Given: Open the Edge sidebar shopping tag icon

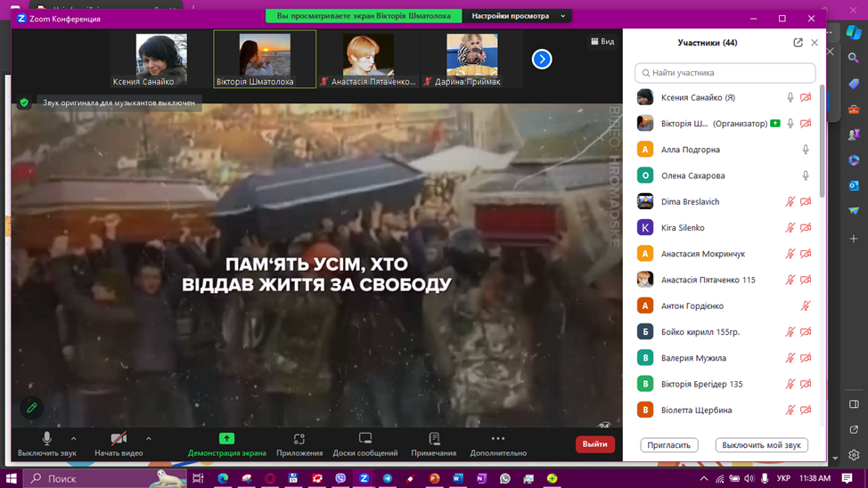Looking at the screenshot, I should [x=854, y=83].
